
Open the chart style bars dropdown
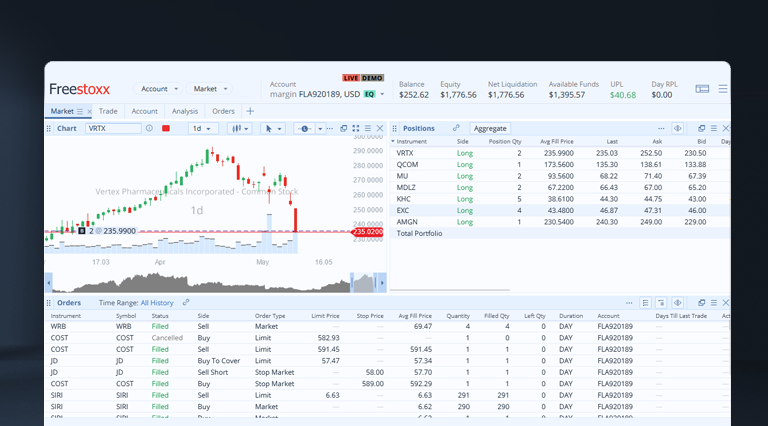tap(240, 128)
